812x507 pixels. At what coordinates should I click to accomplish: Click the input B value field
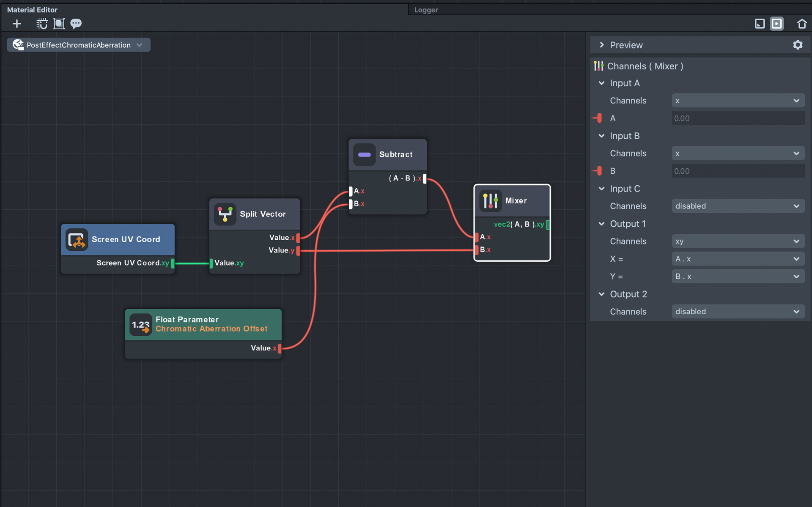pos(738,171)
